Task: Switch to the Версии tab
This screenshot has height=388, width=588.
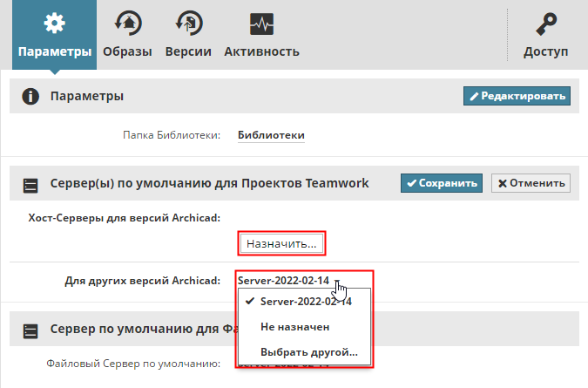Action: tap(188, 35)
